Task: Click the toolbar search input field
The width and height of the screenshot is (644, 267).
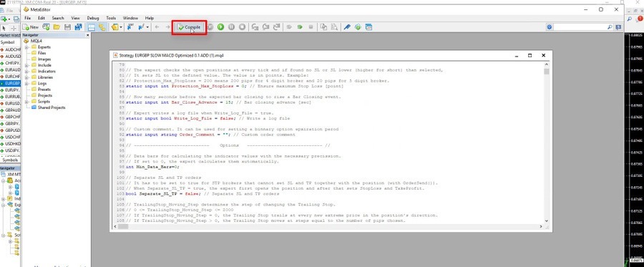Action: click(x=580, y=27)
